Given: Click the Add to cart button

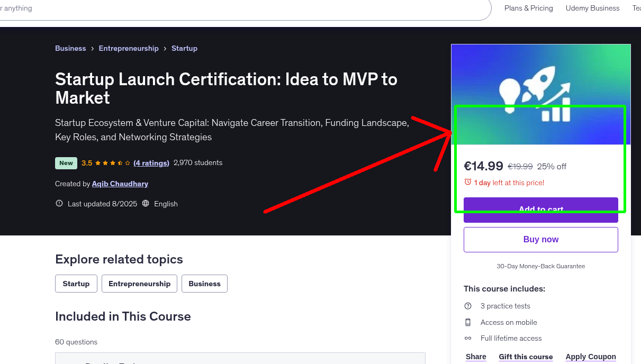Looking at the screenshot, I should coord(540,210).
